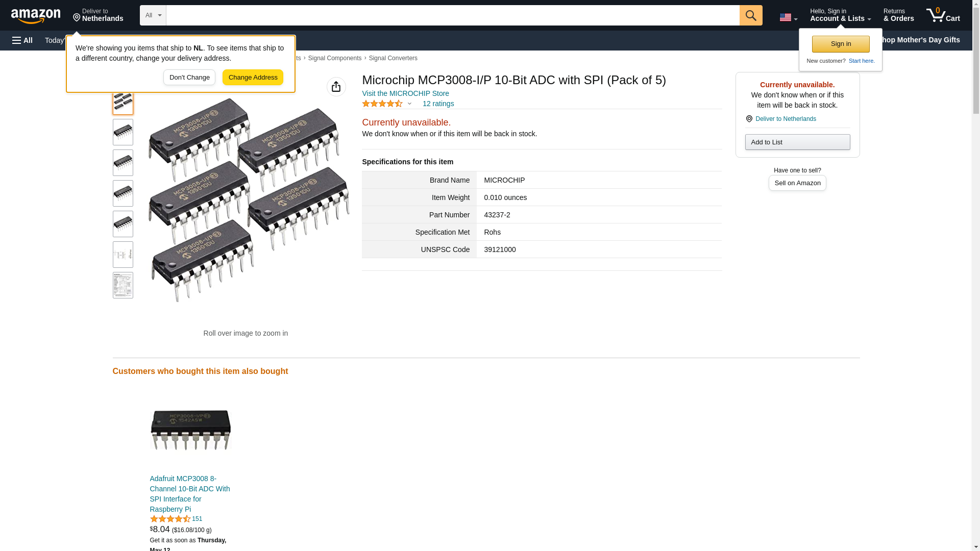Click Visit the MICROCHIP Store link
The width and height of the screenshot is (980, 551).
[405, 93]
